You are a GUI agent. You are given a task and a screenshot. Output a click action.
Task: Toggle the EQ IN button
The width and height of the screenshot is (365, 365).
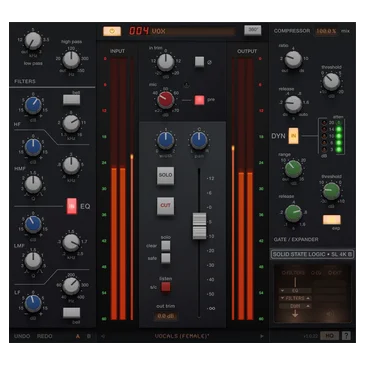coord(72,206)
